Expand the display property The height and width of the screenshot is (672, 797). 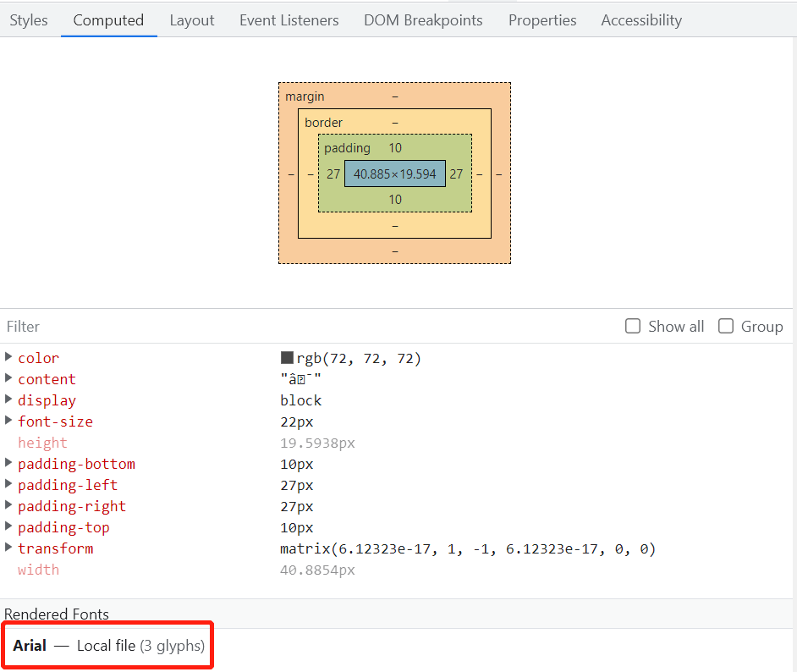[8, 399]
